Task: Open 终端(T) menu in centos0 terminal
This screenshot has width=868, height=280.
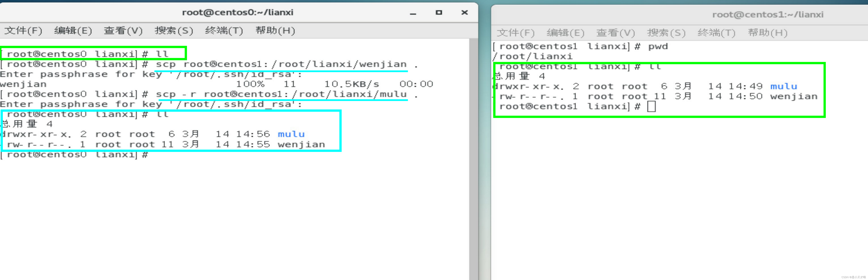Action: click(224, 31)
